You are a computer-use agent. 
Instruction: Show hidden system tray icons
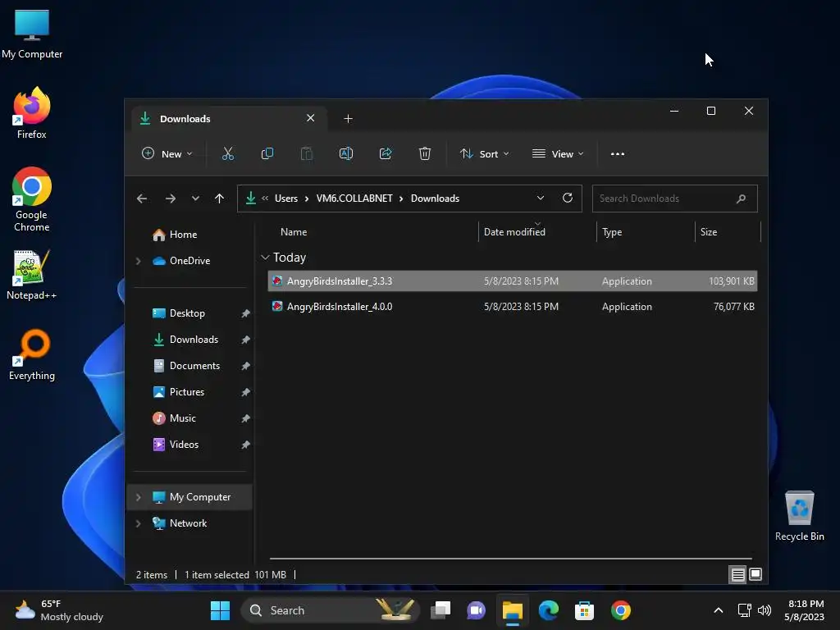click(719, 610)
